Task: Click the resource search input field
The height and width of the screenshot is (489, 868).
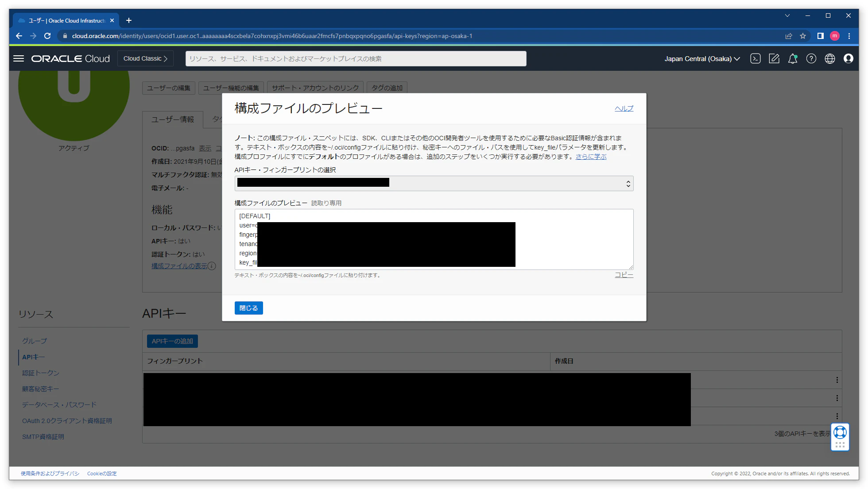Action: [x=356, y=58]
